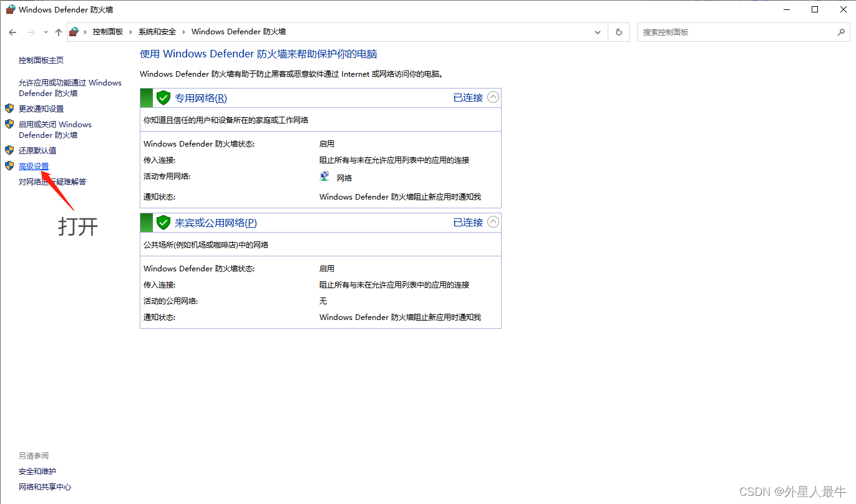
Task: Click 已连接 text in 专用网络 header
Action: (468, 98)
